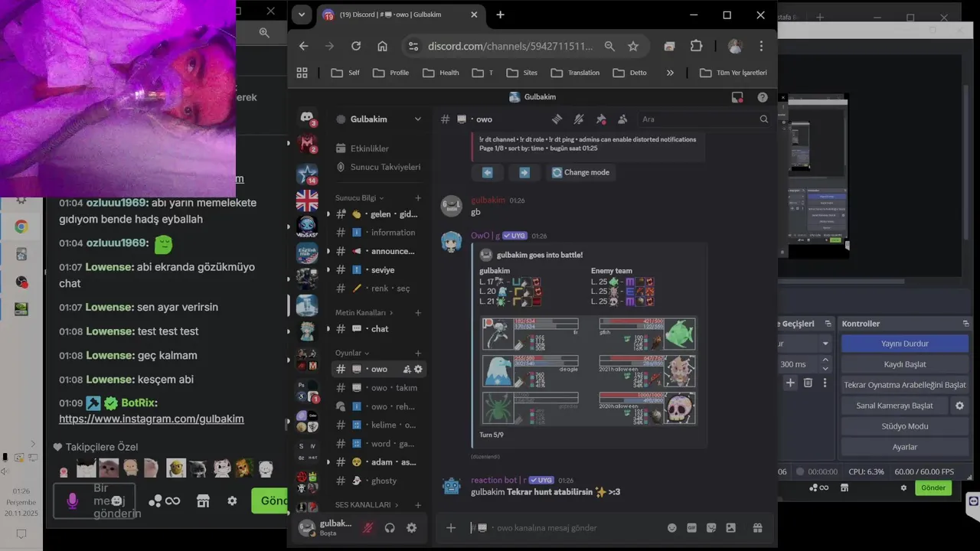Screen dimensions: 980x551
Task: Click Kaydı Başlat in OBS
Action: coord(905,364)
